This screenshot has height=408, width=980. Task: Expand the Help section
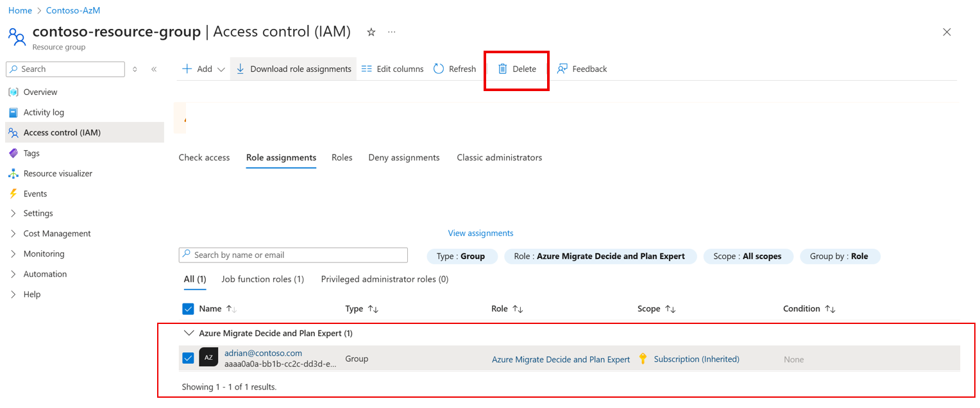[13, 294]
